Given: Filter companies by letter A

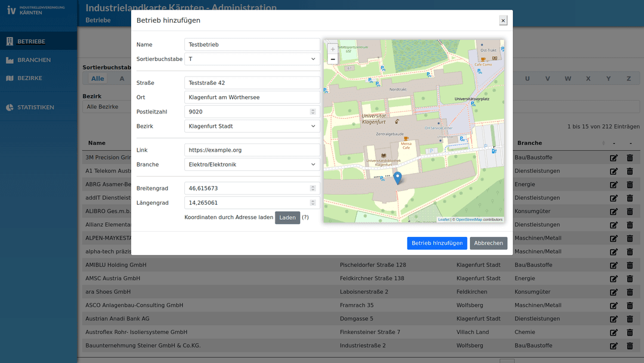Looking at the screenshot, I should click(122, 79).
